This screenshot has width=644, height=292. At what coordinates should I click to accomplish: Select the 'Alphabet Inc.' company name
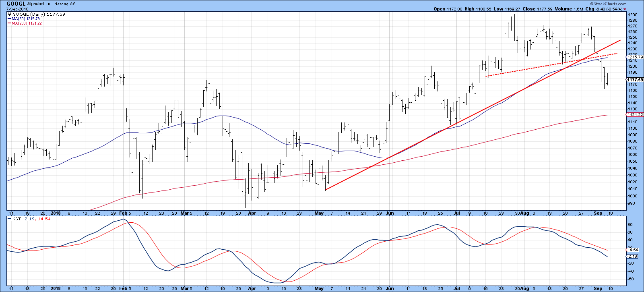[x=40, y=4]
